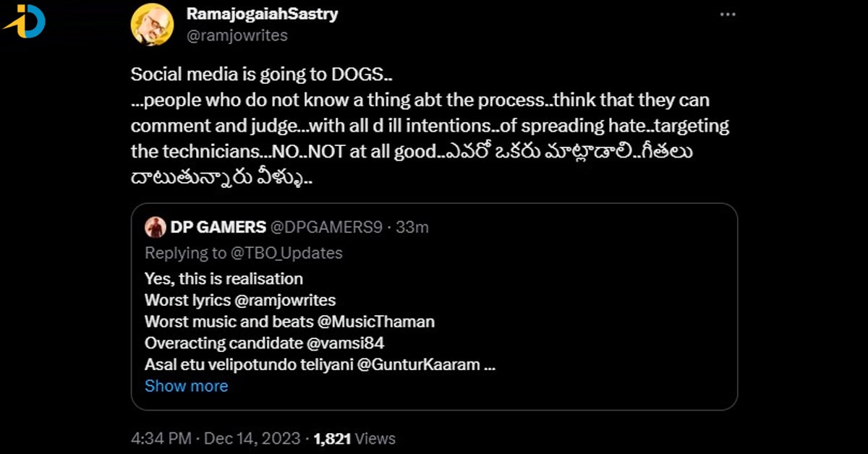The height and width of the screenshot is (454, 868).
Task: Click the DP GAMERS display name
Action: point(217,226)
